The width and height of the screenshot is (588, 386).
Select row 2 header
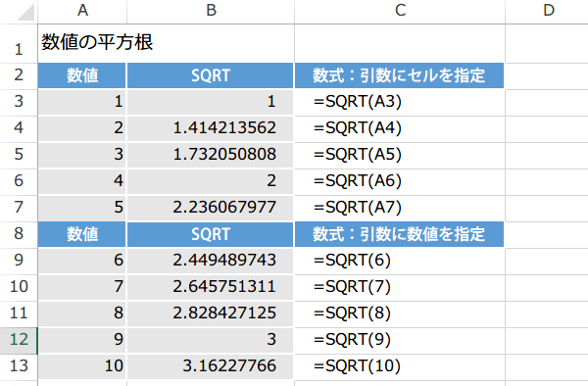tap(19, 75)
